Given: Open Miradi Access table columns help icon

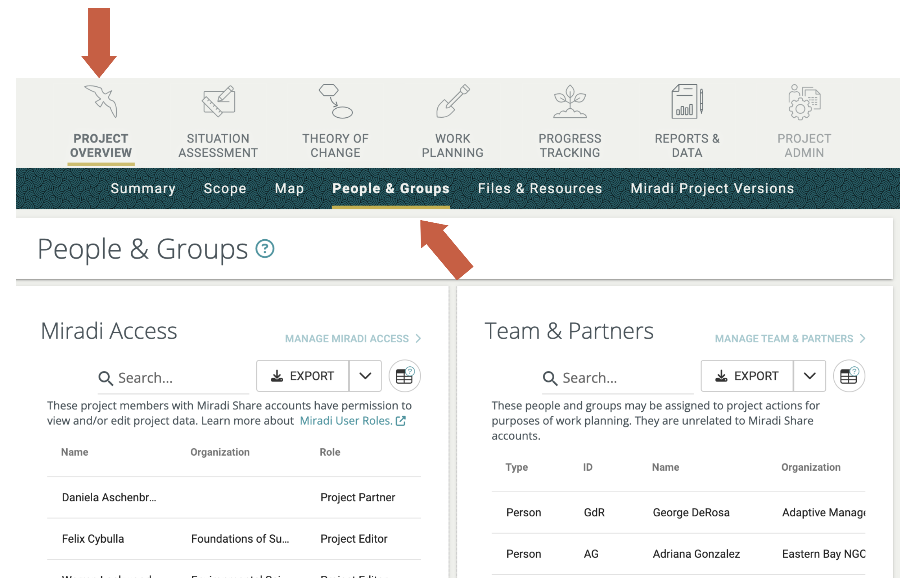Looking at the screenshot, I should [405, 376].
